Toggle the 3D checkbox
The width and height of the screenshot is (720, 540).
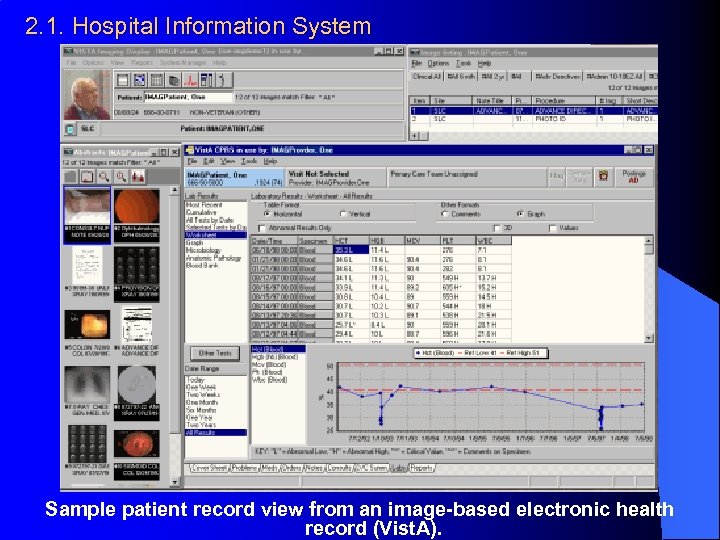pos(496,228)
